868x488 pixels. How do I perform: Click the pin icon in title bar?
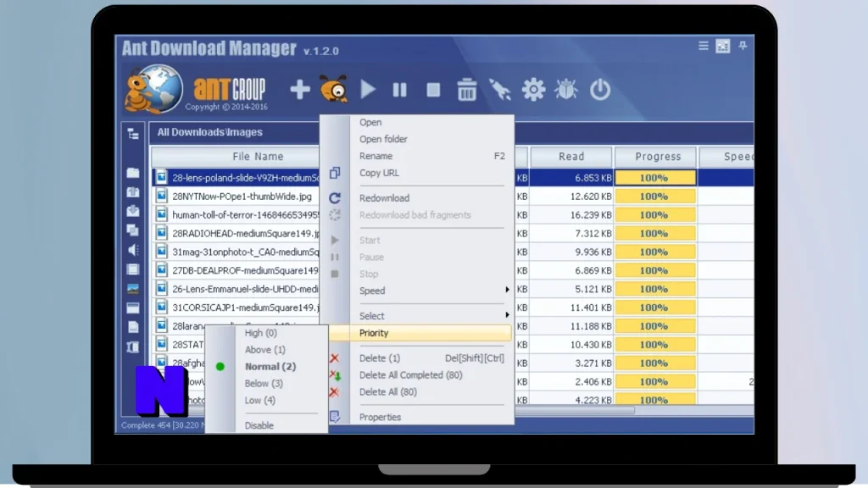(x=743, y=46)
